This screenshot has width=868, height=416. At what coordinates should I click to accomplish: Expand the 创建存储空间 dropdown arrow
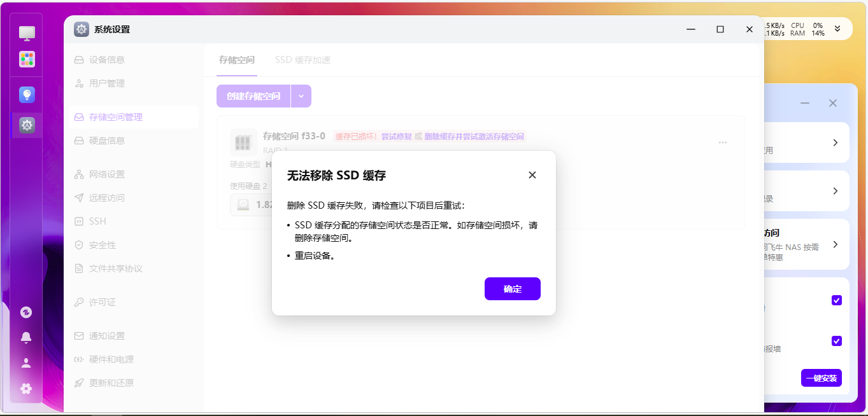[301, 96]
